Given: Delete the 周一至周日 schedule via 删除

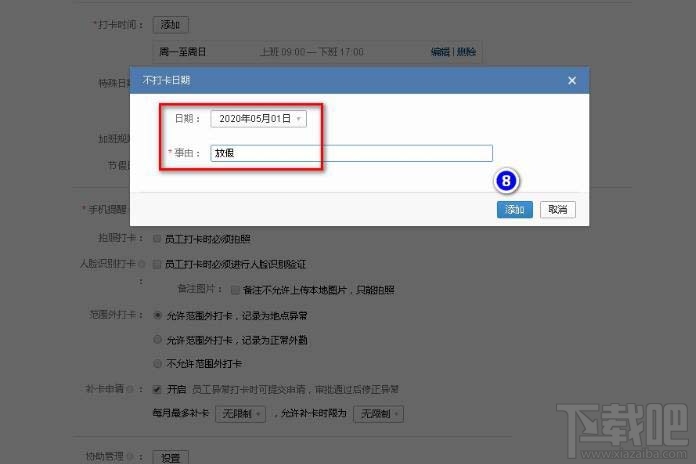Looking at the screenshot, I should coord(466,52).
